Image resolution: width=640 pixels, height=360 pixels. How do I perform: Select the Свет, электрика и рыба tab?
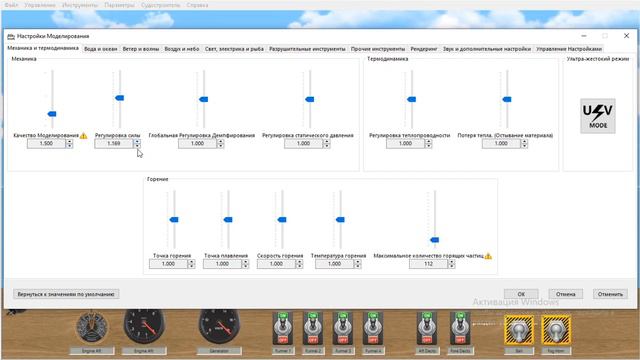234,49
